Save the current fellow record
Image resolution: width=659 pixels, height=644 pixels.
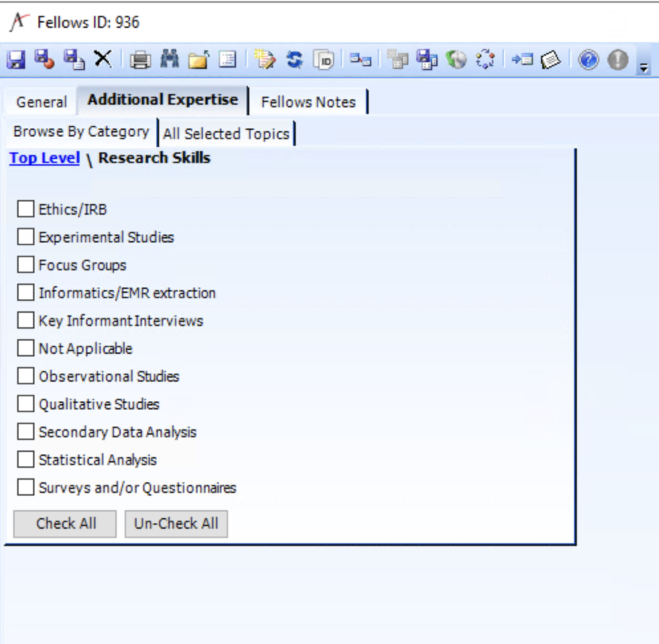tap(15, 59)
